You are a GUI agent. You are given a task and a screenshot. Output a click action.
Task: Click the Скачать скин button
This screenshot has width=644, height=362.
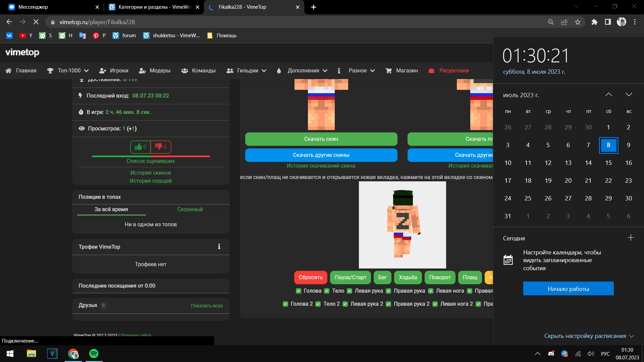pos(321,139)
